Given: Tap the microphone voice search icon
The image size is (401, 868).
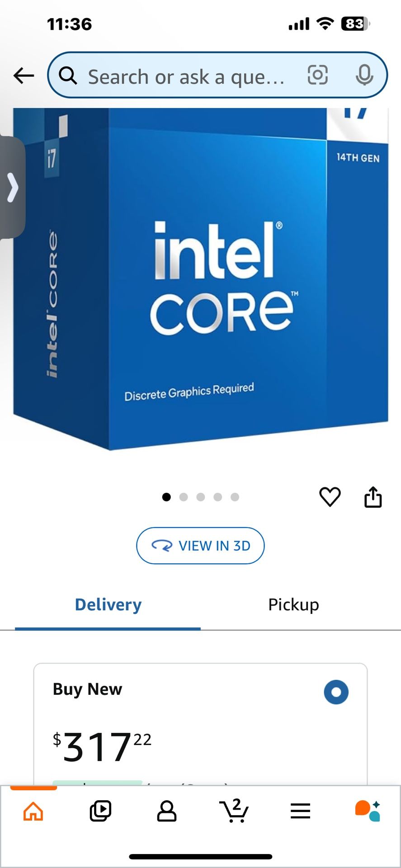Looking at the screenshot, I should [364, 75].
